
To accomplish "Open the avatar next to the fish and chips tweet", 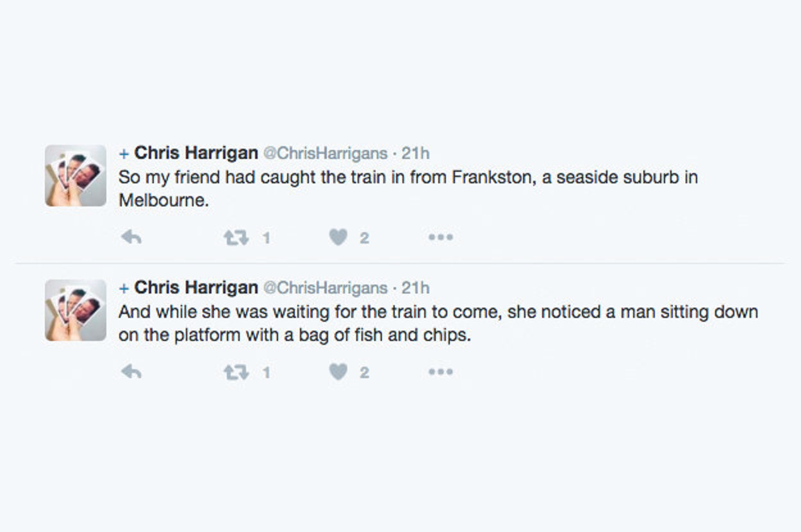I will 76,310.
